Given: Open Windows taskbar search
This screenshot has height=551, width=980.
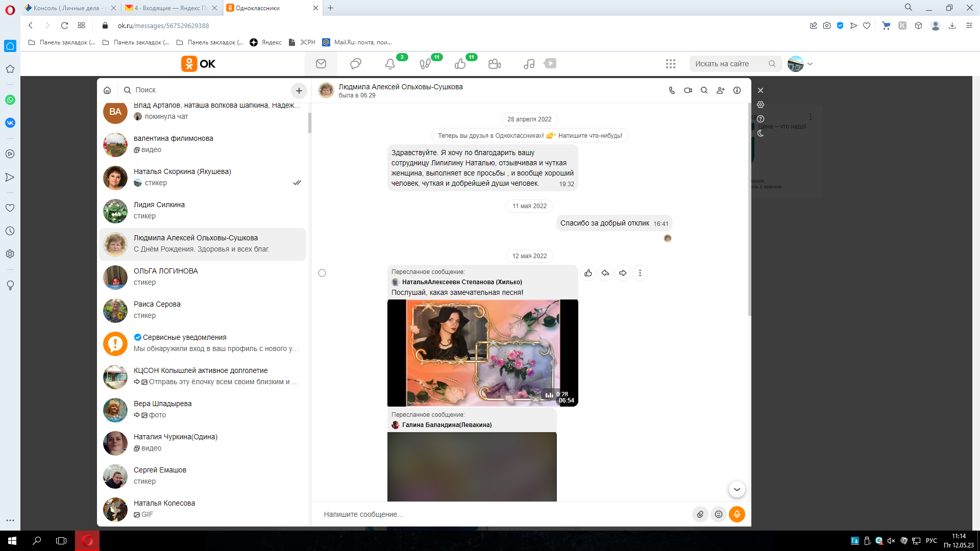Looking at the screenshot, I should 37,541.
